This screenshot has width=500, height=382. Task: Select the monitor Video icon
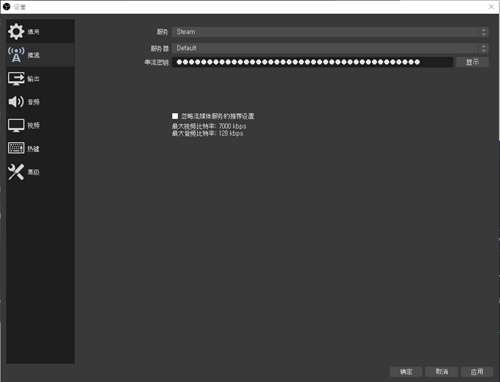[16, 125]
